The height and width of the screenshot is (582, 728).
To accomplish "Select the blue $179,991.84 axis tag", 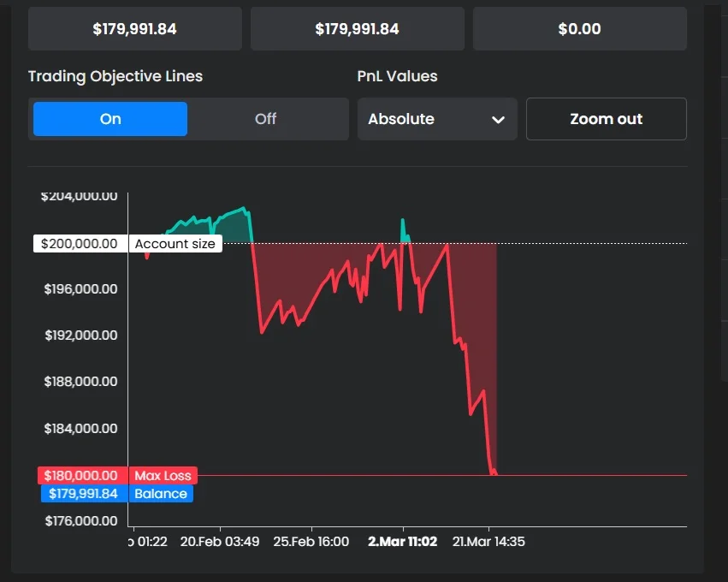I will pyautogui.click(x=83, y=494).
